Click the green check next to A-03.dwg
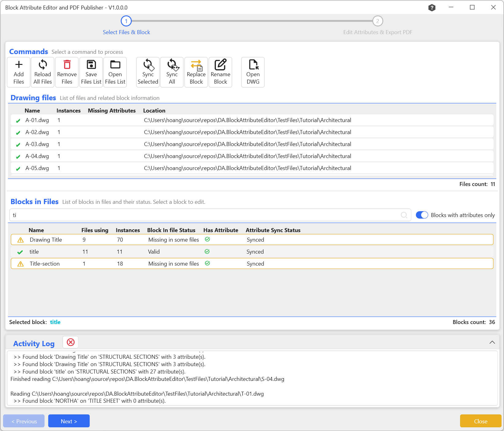This screenshot has height=431, width=504. click(18, 144)
